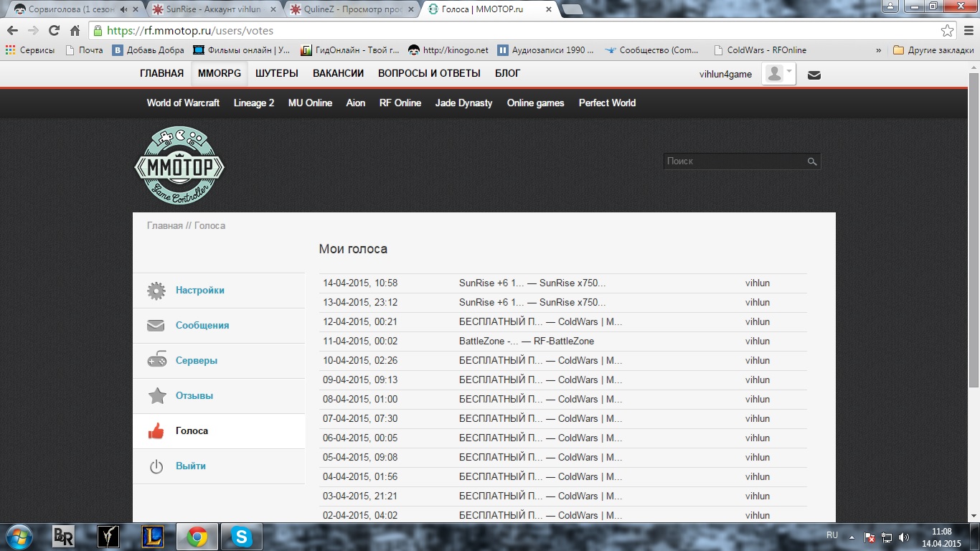This screenshot has height=551, width=980.
Task: Open the Другие закладки folder
Action: (x=933, y=50)
